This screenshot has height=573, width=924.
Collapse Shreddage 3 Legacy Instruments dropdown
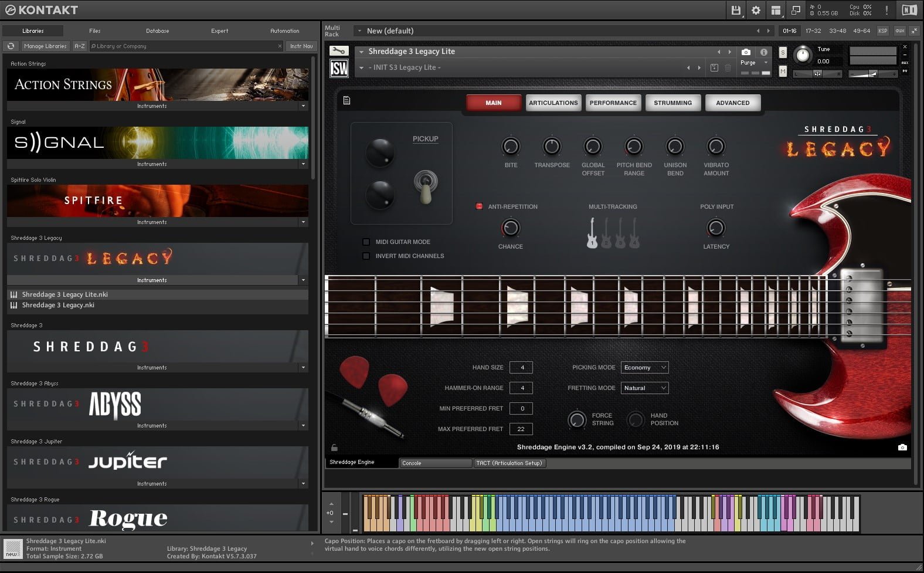pos(303,280)
